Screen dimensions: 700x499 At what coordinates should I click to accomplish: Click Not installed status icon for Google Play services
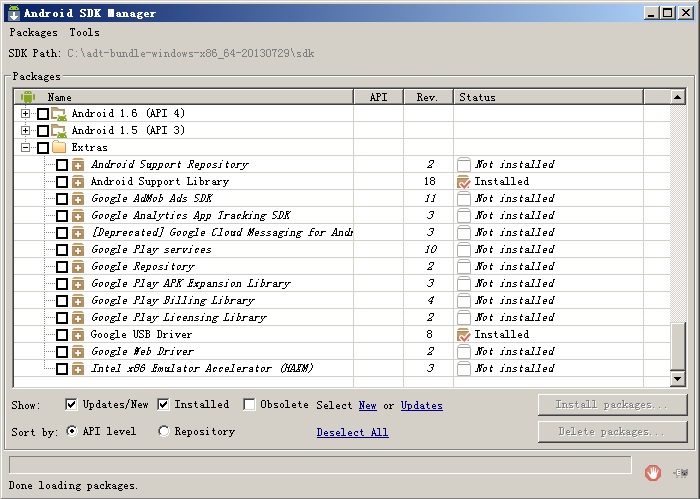pyautogui.click(x=464, y=250)
